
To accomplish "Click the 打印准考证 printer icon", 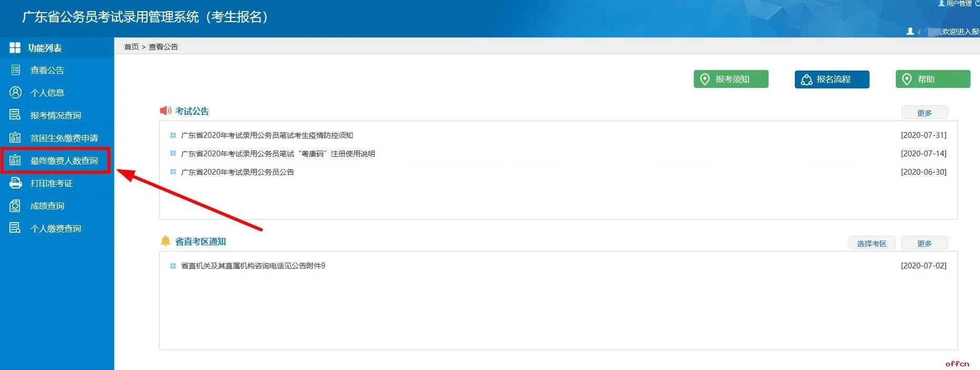I will (x=15, y=183).
